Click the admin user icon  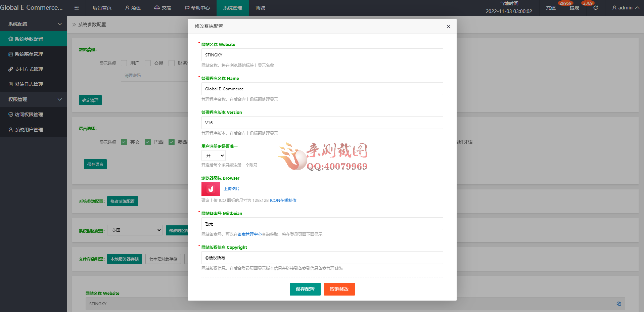pos(614,7)
